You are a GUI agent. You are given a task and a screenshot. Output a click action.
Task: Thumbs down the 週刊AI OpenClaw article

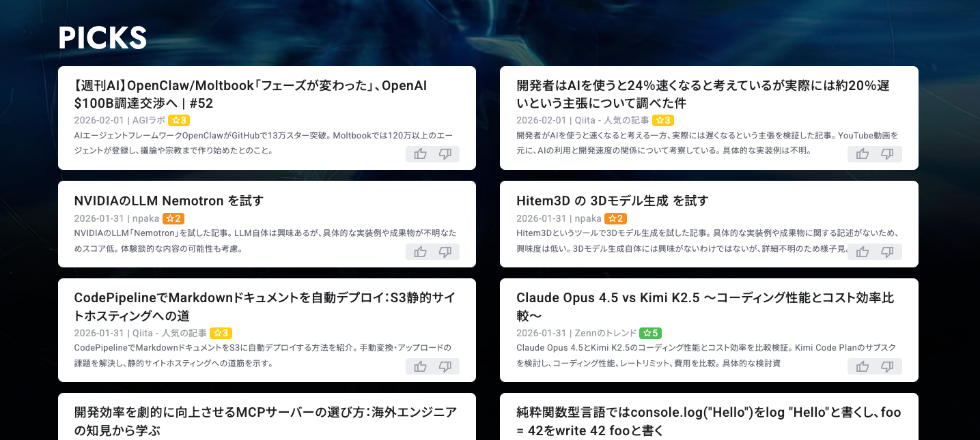point(445,153)
